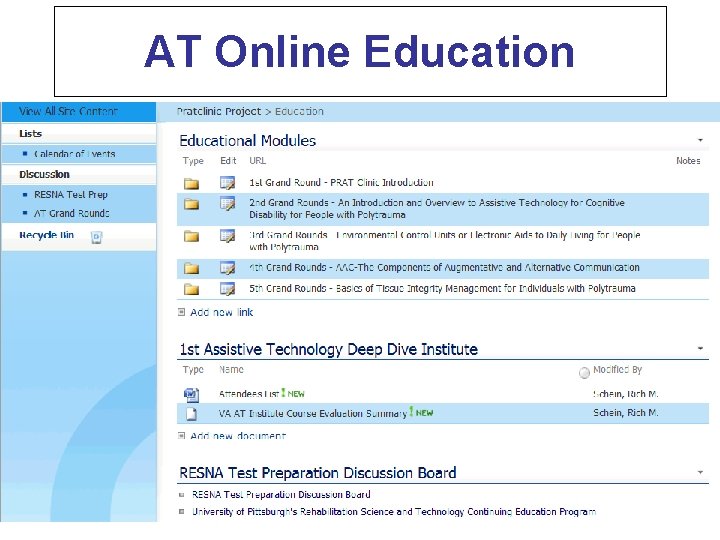Sort by the Notes column header
The height and width of the screenshot is (540, 720).
688,161
